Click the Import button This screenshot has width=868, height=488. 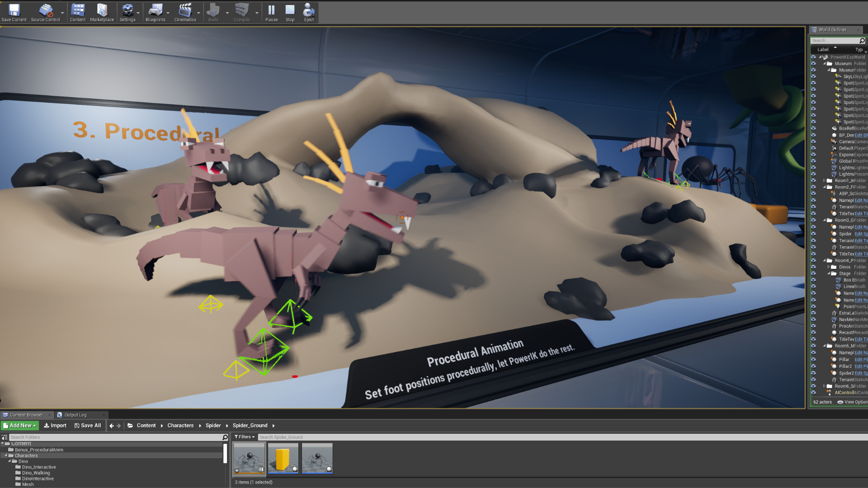(x=55, y=426)
